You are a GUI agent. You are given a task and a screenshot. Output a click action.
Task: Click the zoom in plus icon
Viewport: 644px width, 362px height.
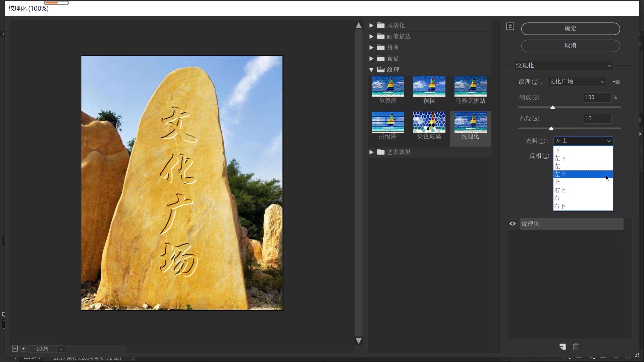click(x=23, y=349)
